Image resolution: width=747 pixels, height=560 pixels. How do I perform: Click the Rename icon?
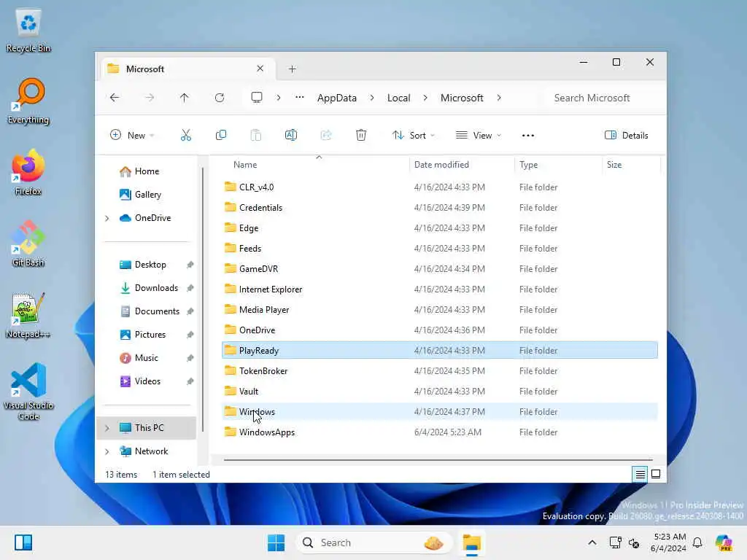coord(290,135)
